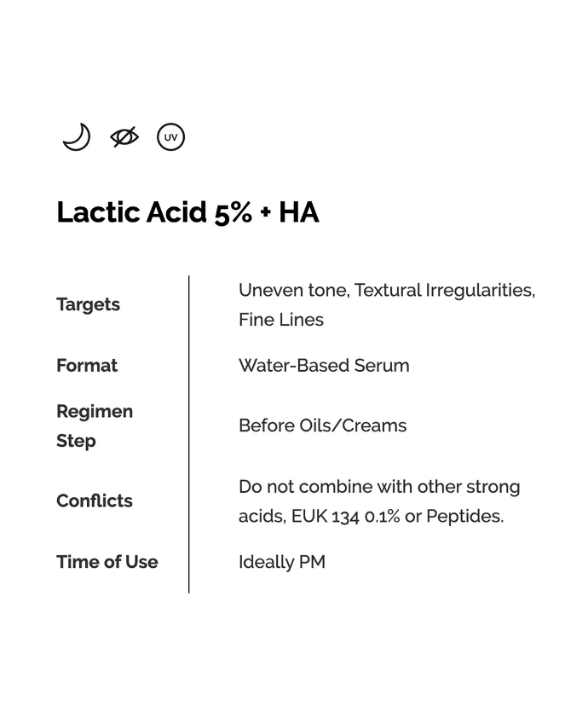
Task: Click the vertical divider line in table
Action: (x=189, y=434)
